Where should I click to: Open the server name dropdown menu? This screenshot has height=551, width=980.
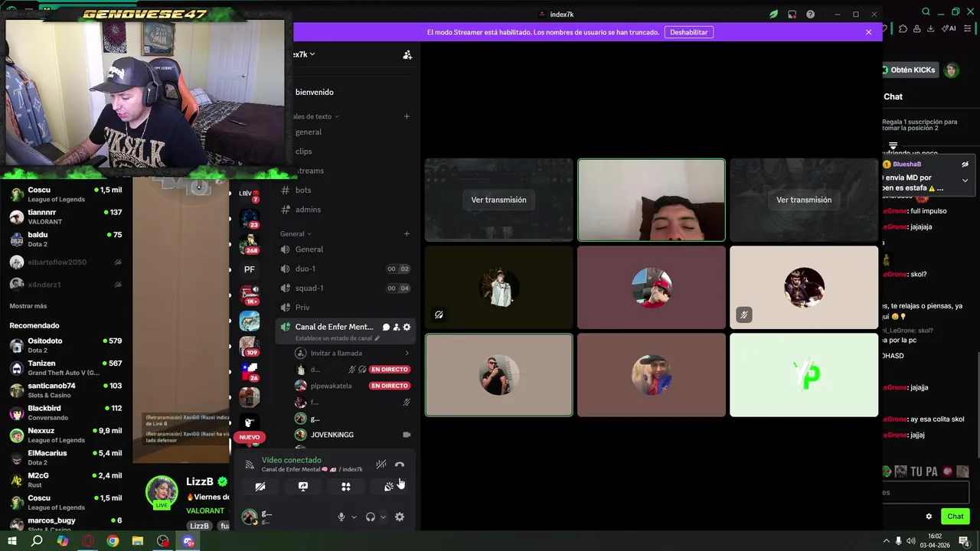(x=304, y=54)
